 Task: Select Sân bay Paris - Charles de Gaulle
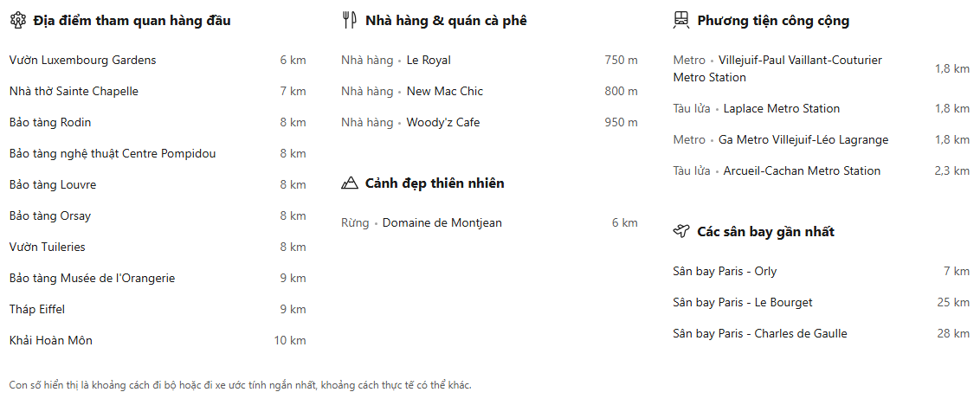(x=760, y=334)
